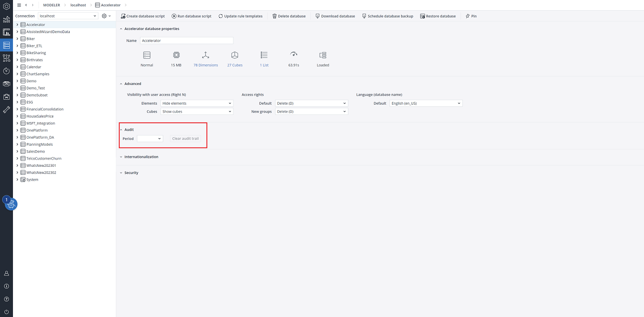Select the WhatsNew202302 database

(41, 173)
